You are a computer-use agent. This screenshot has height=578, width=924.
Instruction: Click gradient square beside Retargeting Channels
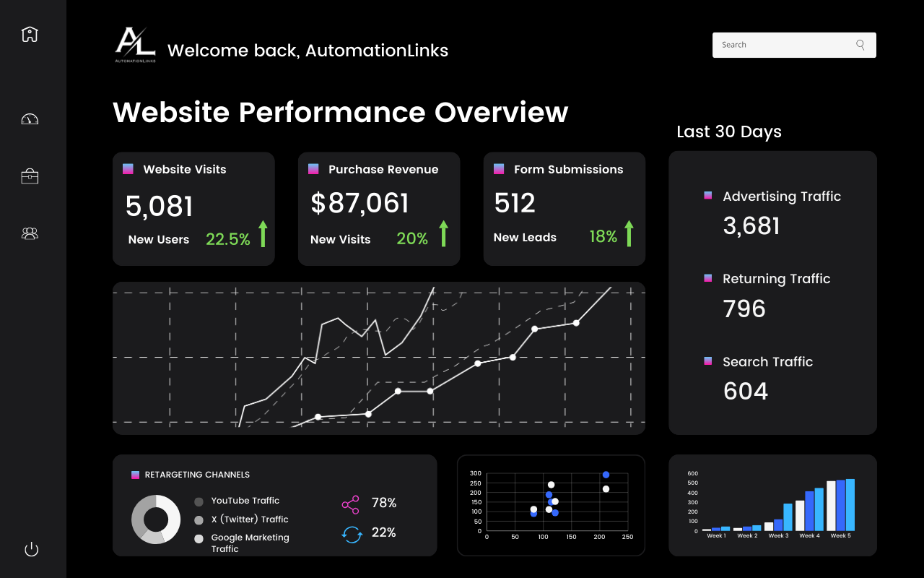coord(135,475)
